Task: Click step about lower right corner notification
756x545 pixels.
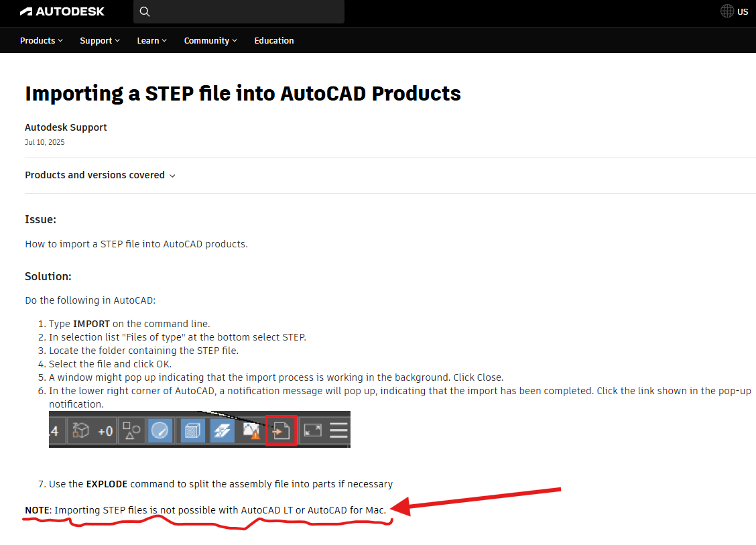Action: click(x=400, y=398)
